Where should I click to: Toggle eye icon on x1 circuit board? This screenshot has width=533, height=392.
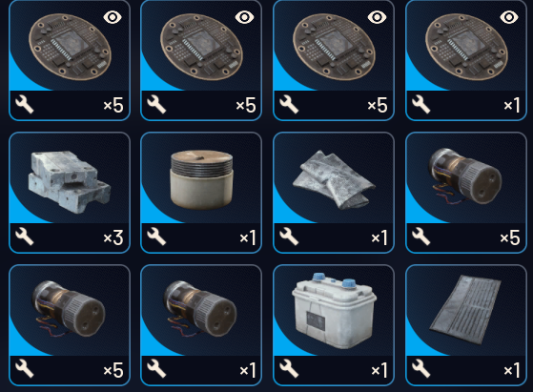(509, 17)
